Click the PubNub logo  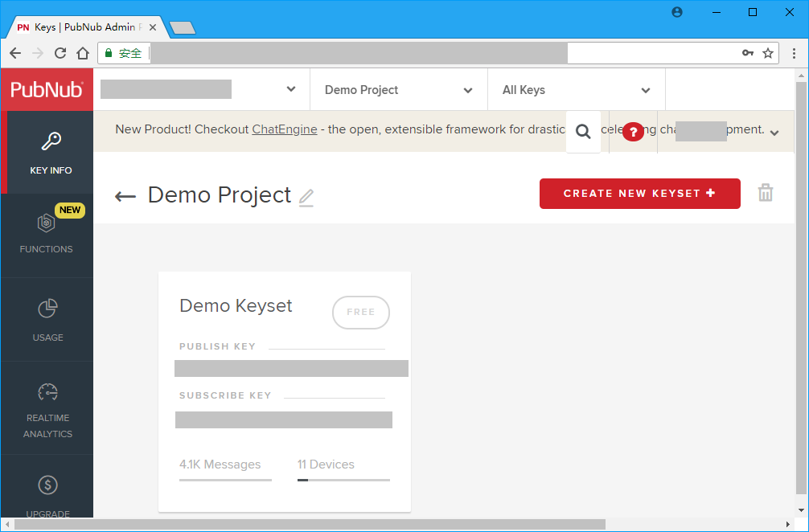click(x=47, y=90)
